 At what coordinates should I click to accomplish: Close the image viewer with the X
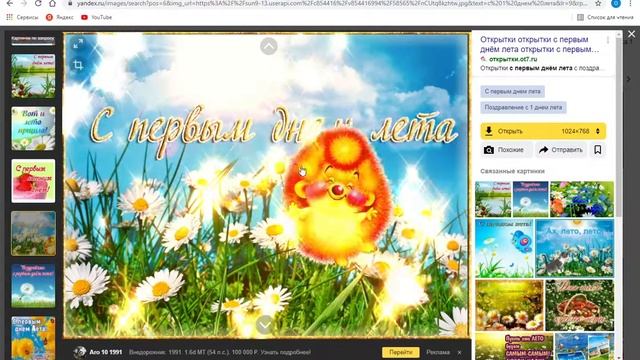(x=631, y=34)
